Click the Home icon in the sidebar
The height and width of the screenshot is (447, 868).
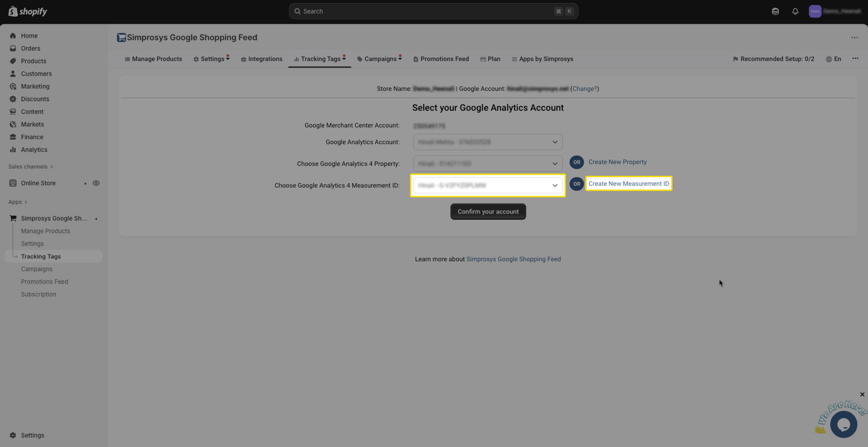(13, 36)
